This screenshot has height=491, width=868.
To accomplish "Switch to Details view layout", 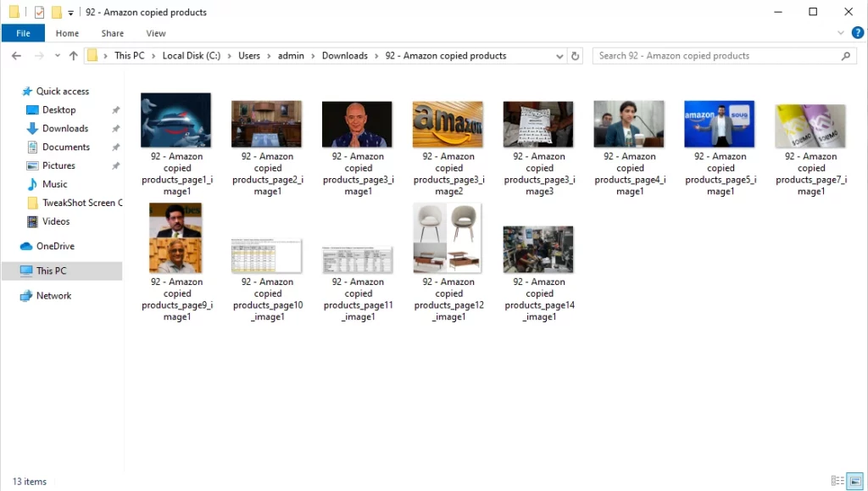I will tap(837, 481).
